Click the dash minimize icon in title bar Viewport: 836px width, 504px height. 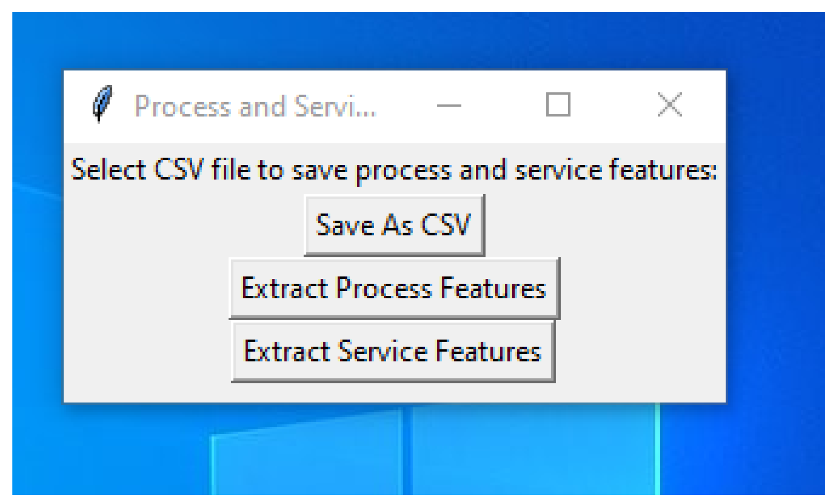pyautogui.click(x=449, y=105)
